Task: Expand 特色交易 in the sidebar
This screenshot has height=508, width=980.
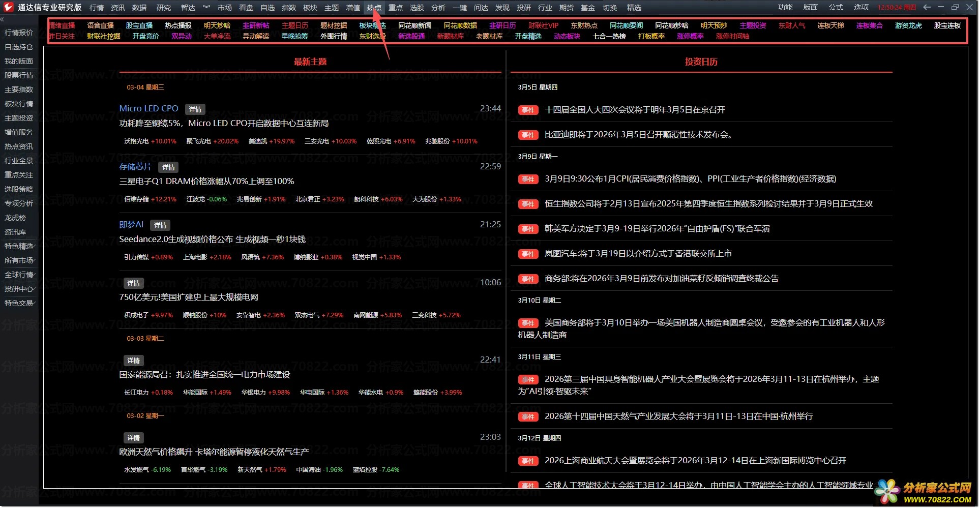Action: pyautogui.click(x=19, y=303)
